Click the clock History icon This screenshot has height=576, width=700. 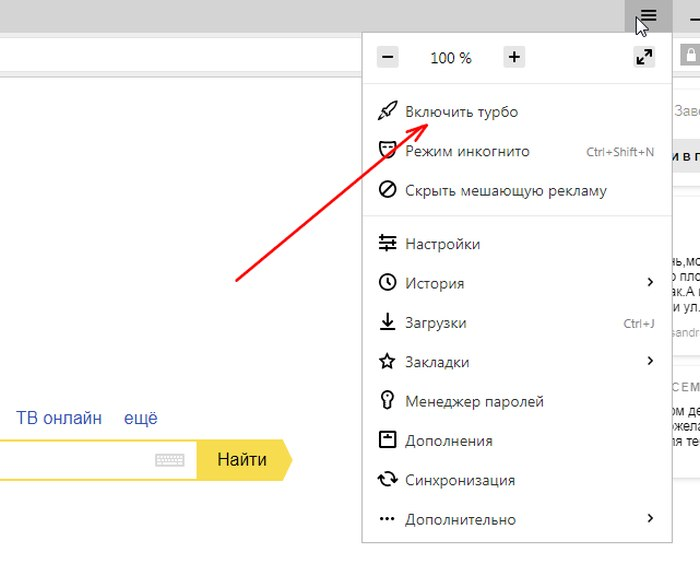click(387, 283)
